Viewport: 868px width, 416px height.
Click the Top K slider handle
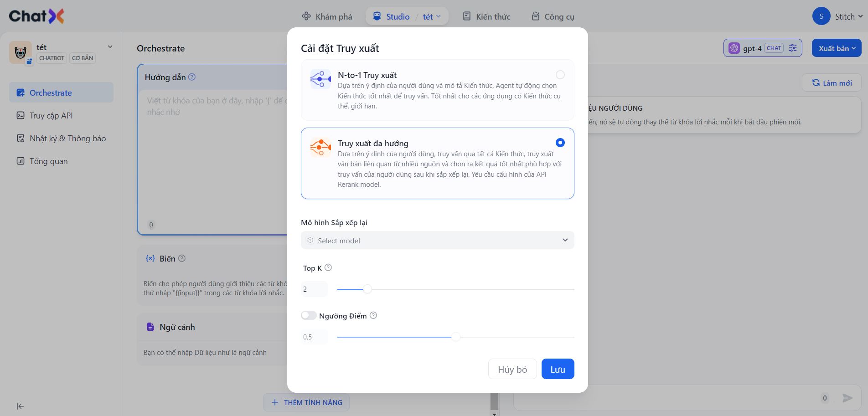367,289
